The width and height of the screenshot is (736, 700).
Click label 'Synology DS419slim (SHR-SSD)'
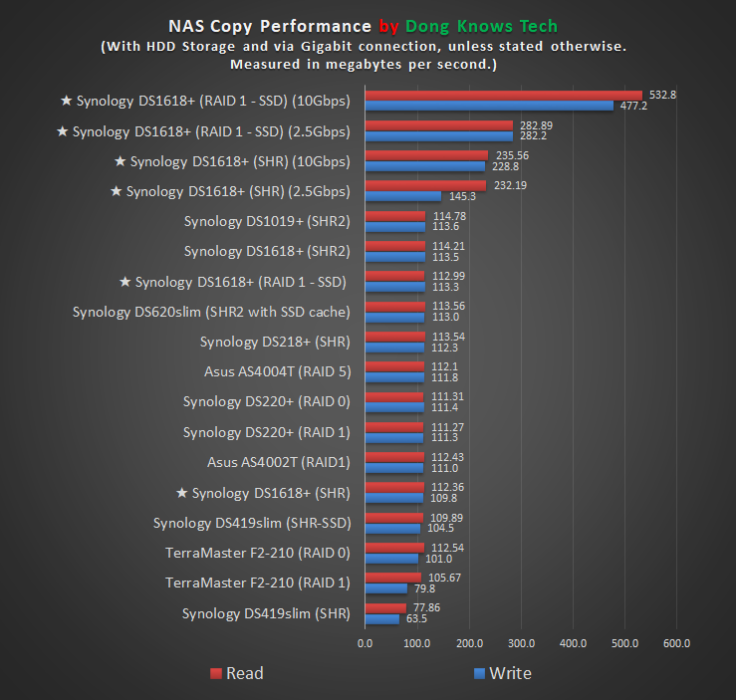coord(252,523)
